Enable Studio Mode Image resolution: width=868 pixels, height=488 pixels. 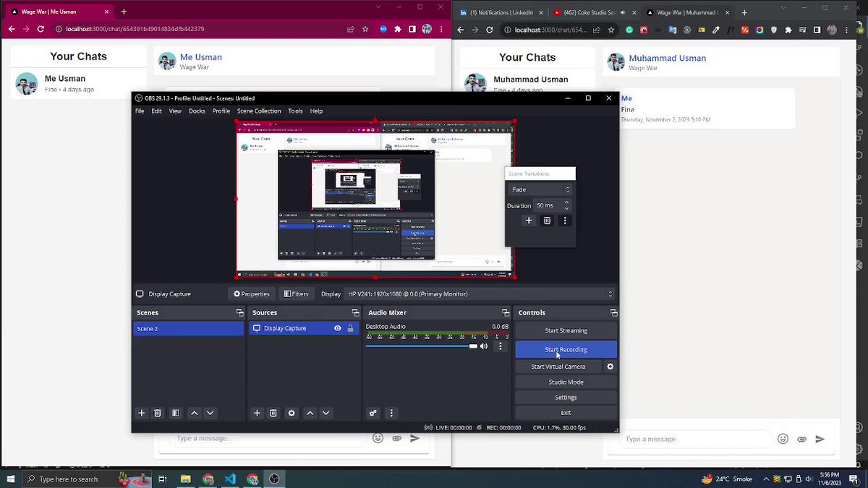point(566,382)
